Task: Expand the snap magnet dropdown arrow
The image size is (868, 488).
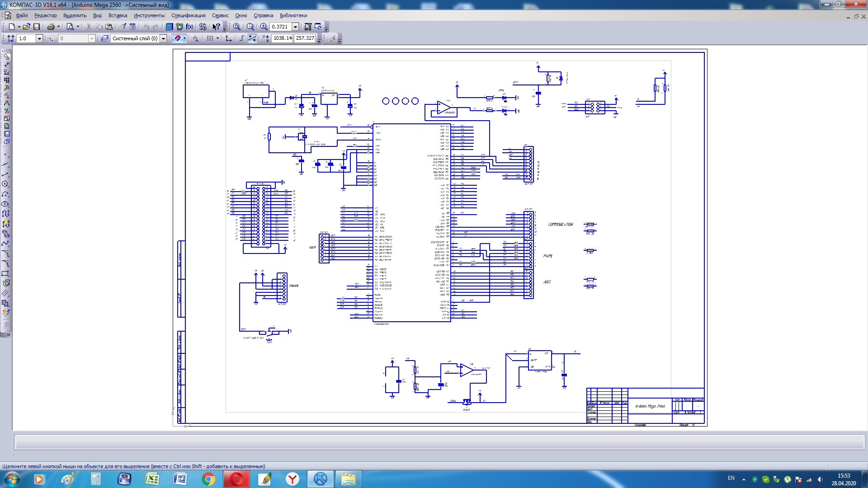Action: (x=184, y=38)
